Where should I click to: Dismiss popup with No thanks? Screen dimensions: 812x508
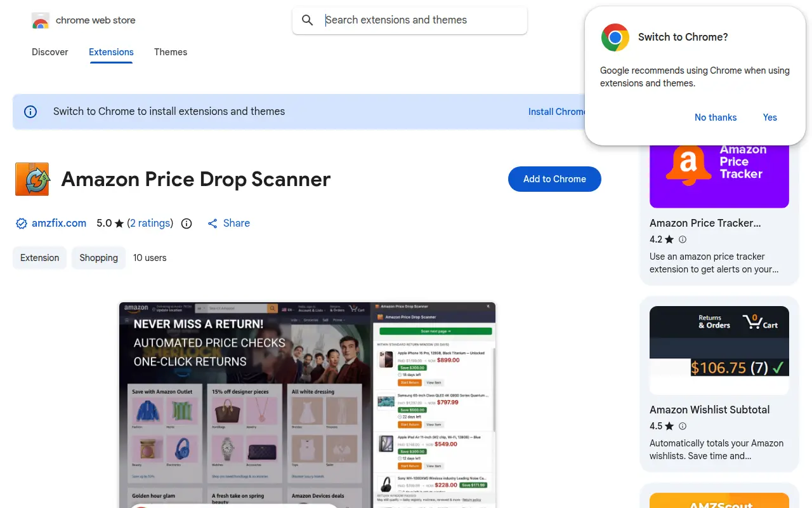(x=716, y=117)
